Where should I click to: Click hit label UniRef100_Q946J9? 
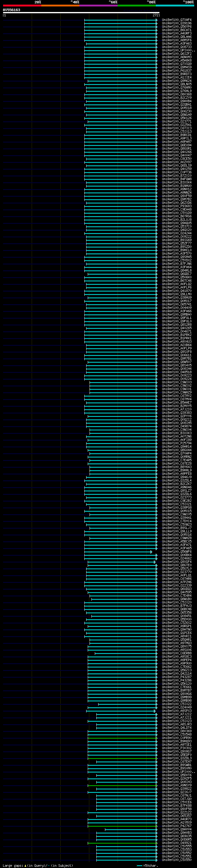click(x=177, y=477)
